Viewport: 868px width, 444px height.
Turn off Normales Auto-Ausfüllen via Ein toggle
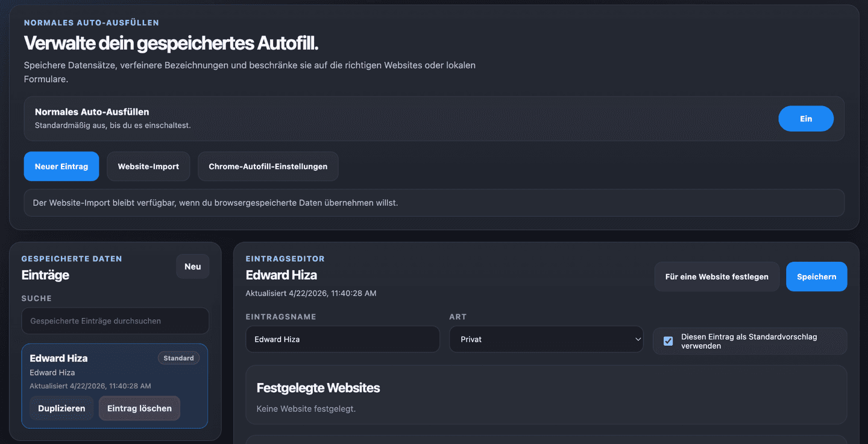pos(806,118)
